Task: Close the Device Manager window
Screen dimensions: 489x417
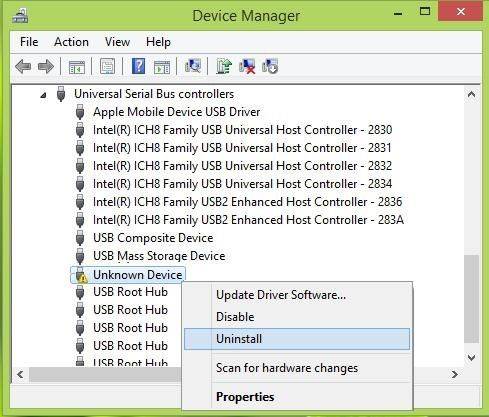Action: tap(461, 12)
